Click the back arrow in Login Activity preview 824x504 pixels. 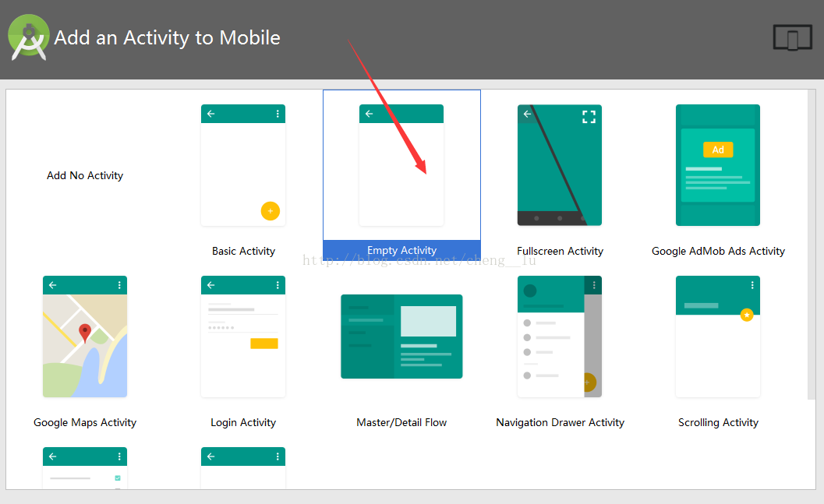click(210, 285)
